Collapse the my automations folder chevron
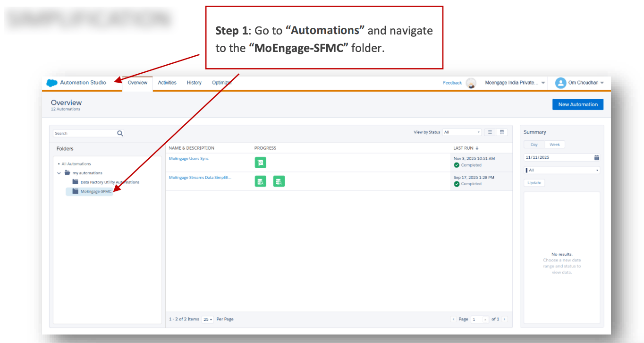The width and height of the screenshot is (644, 343). pyautogui.click(x=59, y=173)
